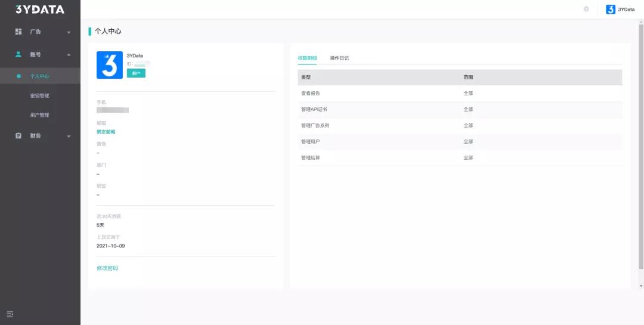
Task: Click 全部 in the 查看报告 row
Action: click(468, 93)
